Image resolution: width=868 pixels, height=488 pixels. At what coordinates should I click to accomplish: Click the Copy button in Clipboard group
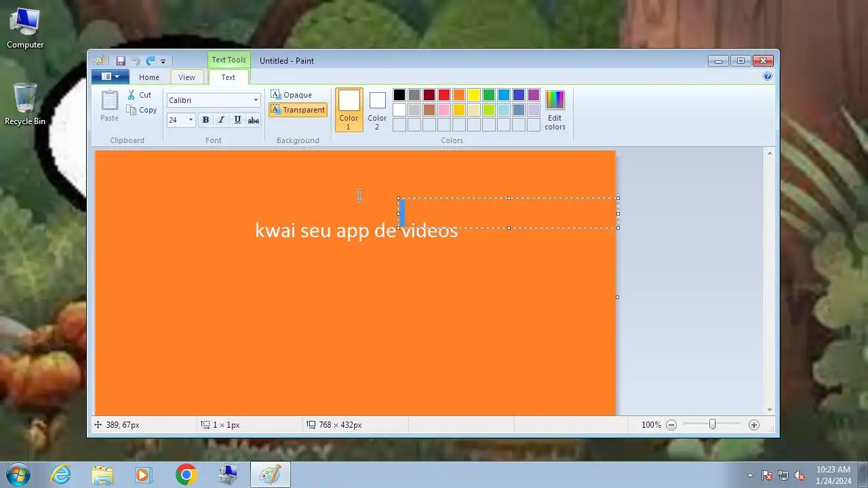(142, 110)
